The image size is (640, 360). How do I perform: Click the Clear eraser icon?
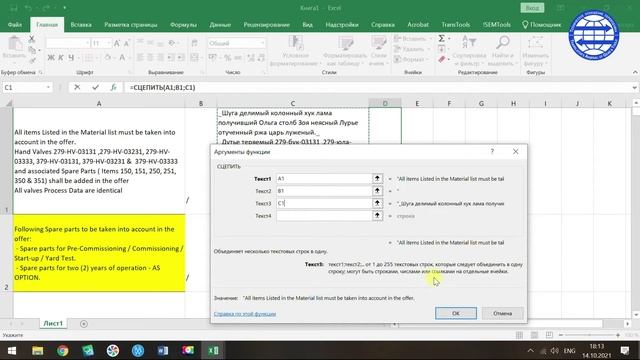pyautogui.click(x=442, y=60)
